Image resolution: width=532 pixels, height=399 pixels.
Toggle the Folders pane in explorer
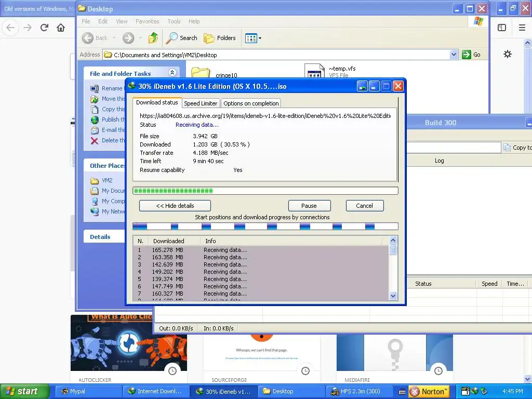220,38
